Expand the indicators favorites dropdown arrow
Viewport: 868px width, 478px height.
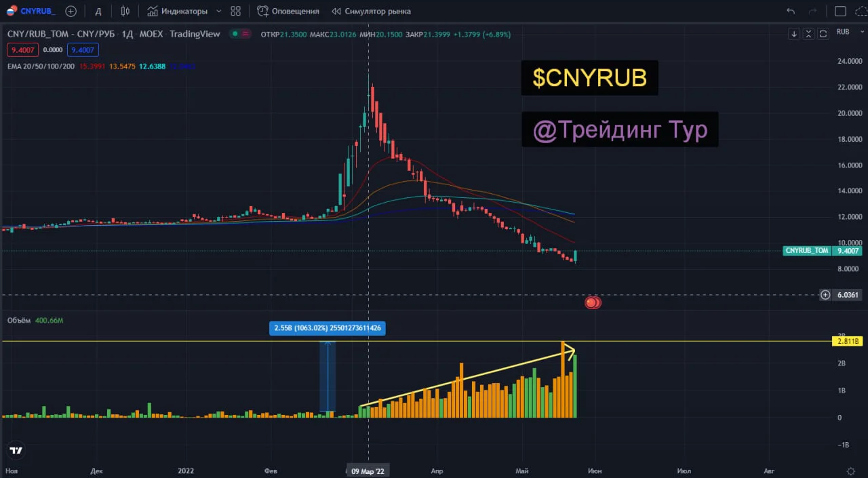(x=218, y=11)
